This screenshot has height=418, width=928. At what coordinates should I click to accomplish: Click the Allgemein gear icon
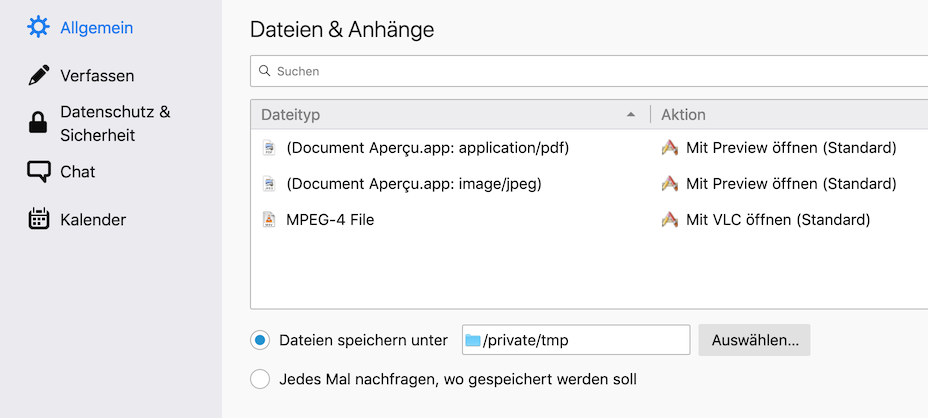38,27
